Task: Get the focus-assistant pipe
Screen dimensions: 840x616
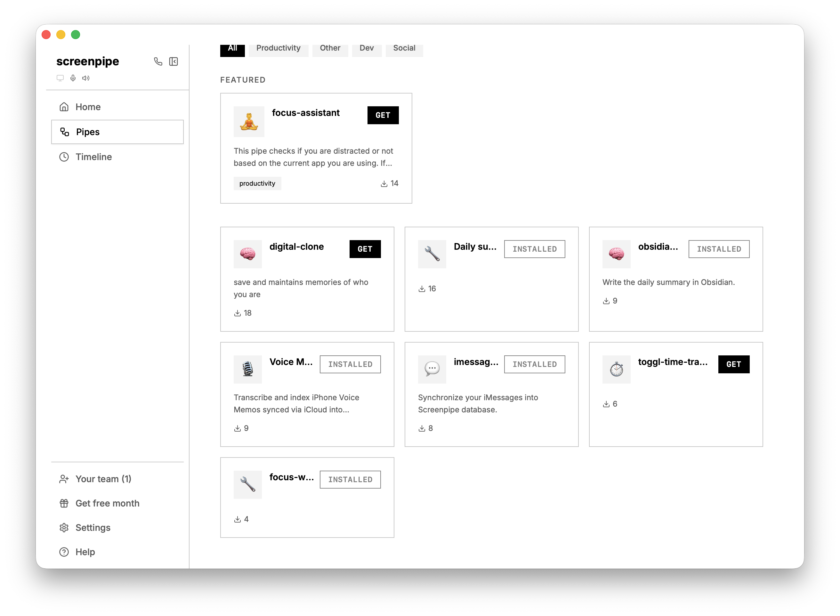Action: (383, 115)
